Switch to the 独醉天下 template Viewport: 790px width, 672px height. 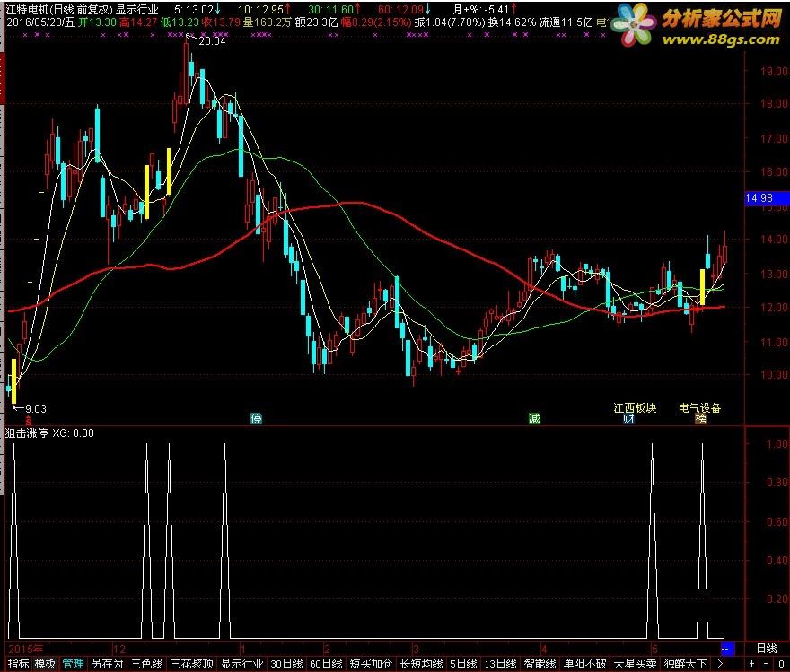pyautogui.click(x=685, y=663)
